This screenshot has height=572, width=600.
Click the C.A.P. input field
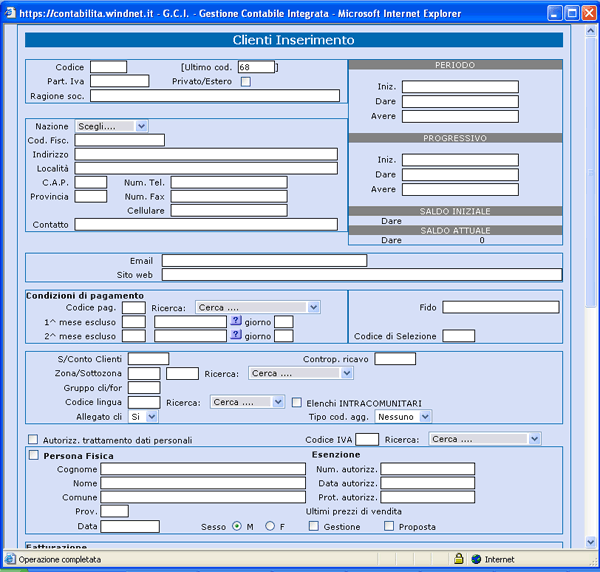[91, 182]
